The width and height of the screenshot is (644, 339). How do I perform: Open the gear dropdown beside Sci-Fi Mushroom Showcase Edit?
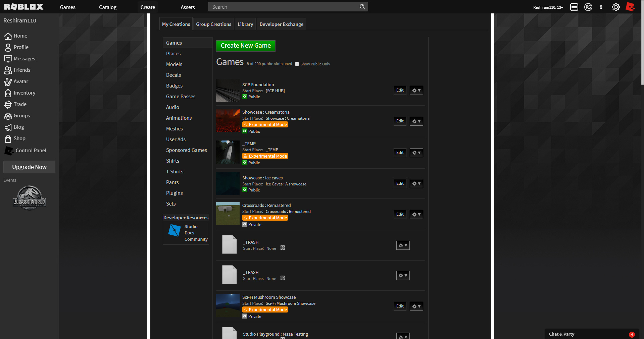click(416, 306)
